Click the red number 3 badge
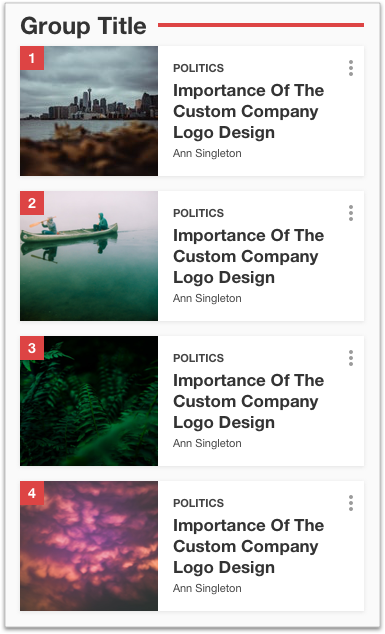This screenshot has width=385, height=634. pyautogui.click(x=32, y=348)
